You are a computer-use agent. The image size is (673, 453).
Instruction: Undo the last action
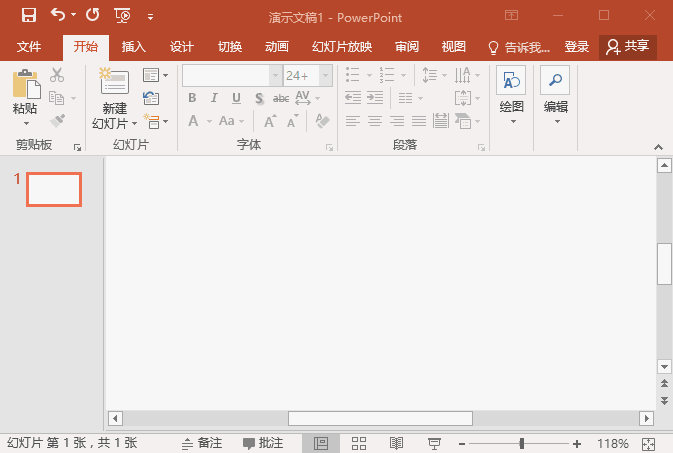[58, 15]
